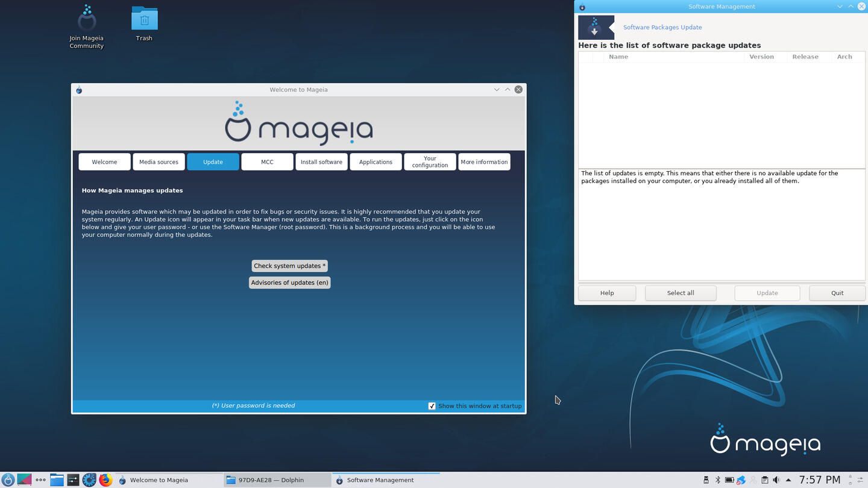The height and width of the screenshot is (488, 868).
Task: Close the Welcome to Mageia window
Action: [518, 89]
